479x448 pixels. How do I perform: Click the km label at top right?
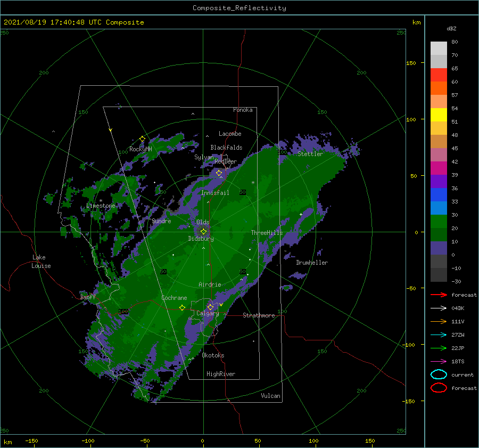pyautogui.click(x=417, y=22)
